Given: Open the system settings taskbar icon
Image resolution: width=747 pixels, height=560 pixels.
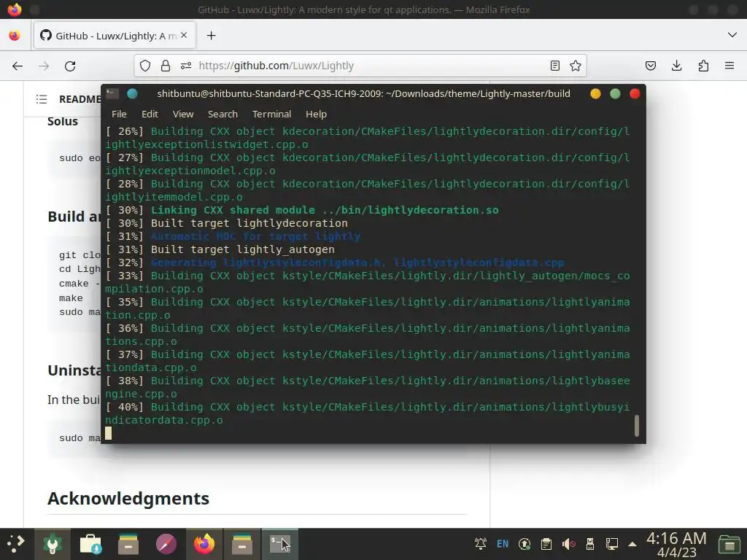Looking at the screenshot, I should click(x=52, y=544).
